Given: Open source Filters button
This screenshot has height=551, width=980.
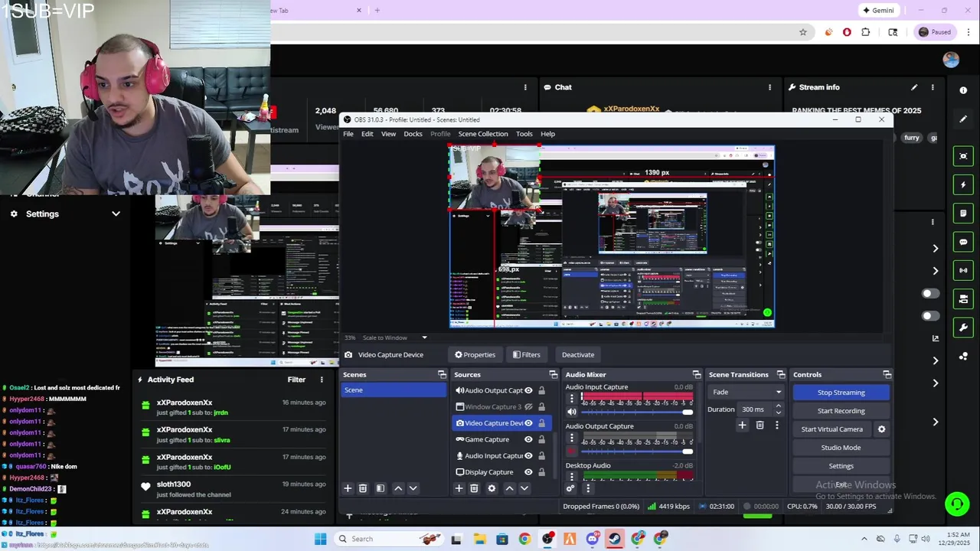Looking at the screenshot, I should coord(526,355).
